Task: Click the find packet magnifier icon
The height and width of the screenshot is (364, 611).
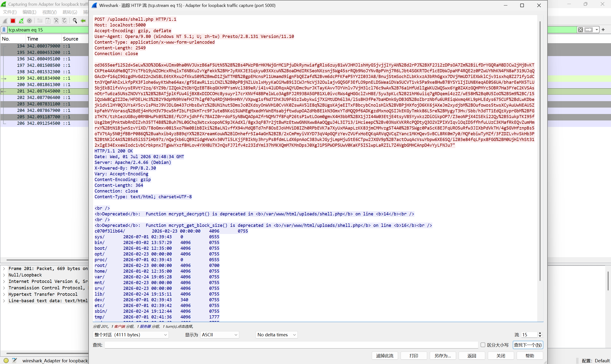Action: pyautogui.click(x=75, y=21)
